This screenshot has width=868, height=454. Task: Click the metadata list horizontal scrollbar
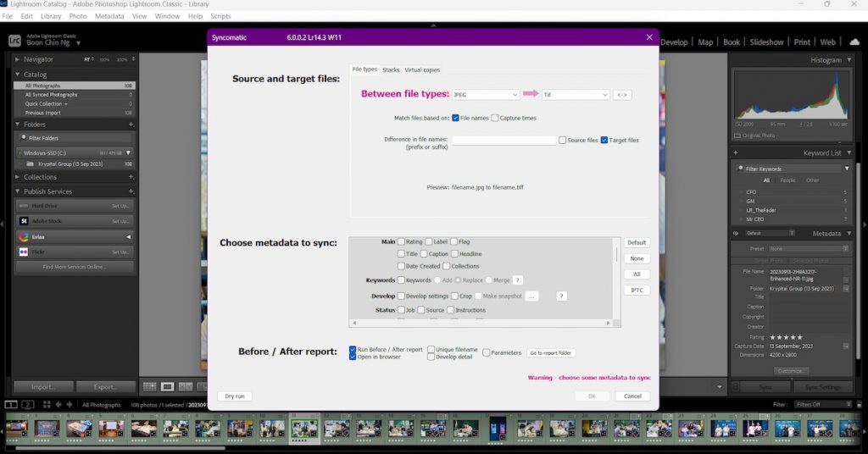click(481, 323)
